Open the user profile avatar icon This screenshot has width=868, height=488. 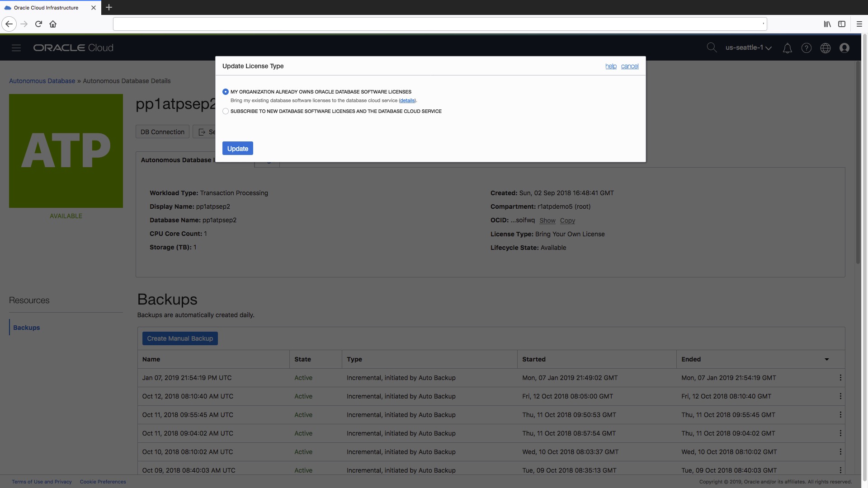(844, 48)
